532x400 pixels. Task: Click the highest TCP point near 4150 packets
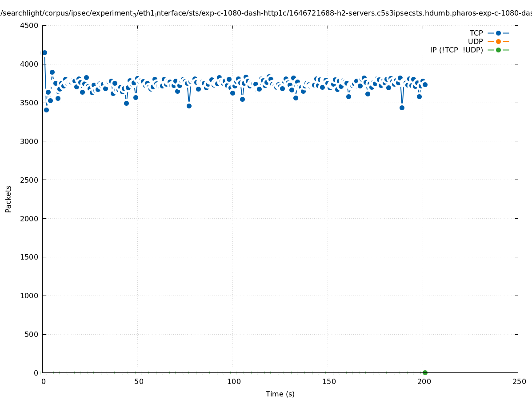[44, 52]
